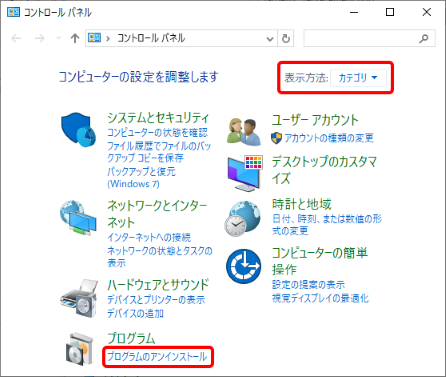Open コンピューターの簡単操作 category
The image size is (446, 377).
pyautogui.click(x=320, y=261)
